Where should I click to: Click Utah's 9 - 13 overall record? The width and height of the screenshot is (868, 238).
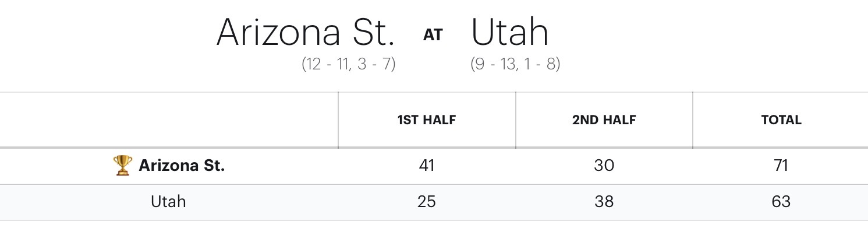[x=495, y=64]
